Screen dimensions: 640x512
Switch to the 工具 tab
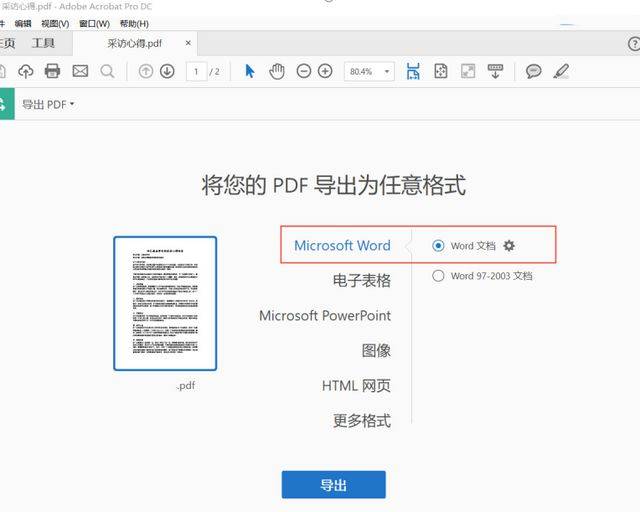(43, 43)
